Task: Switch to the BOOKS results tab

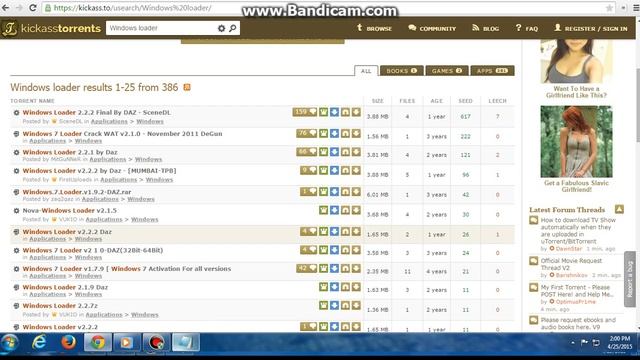Action: pyautogui.click(x=402, y=71)
